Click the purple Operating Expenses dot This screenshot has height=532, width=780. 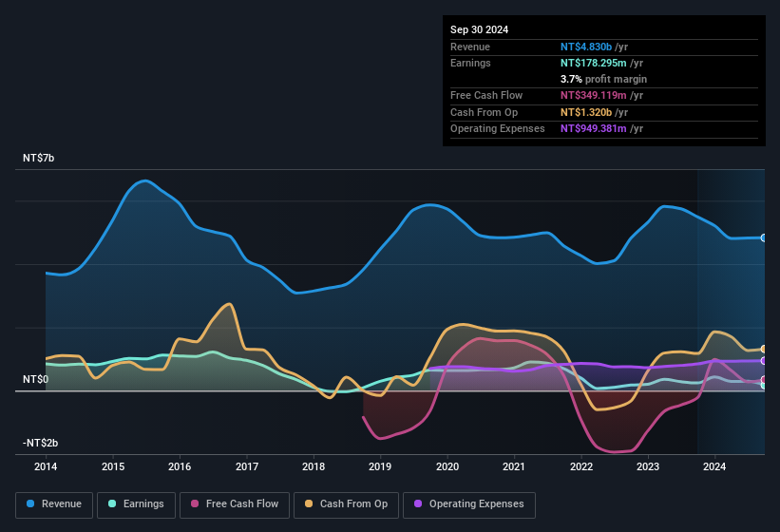pyautogui.click(x=419, y=503)
